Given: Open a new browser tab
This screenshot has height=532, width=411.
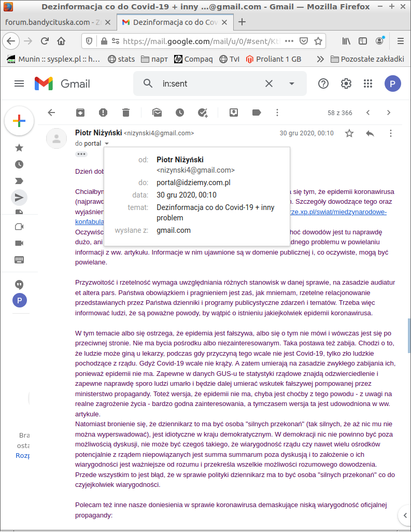Looking at the screenshot, I should [242, 22].
